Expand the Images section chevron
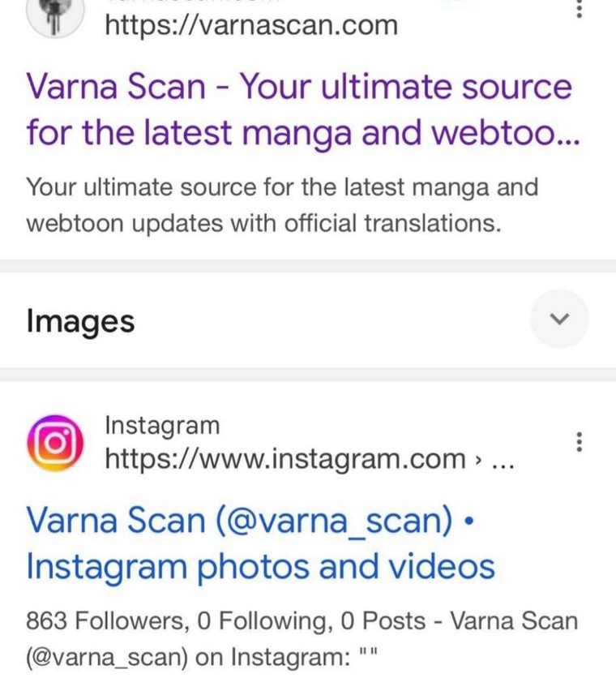 pyautogui.click(x=559, y=319)
